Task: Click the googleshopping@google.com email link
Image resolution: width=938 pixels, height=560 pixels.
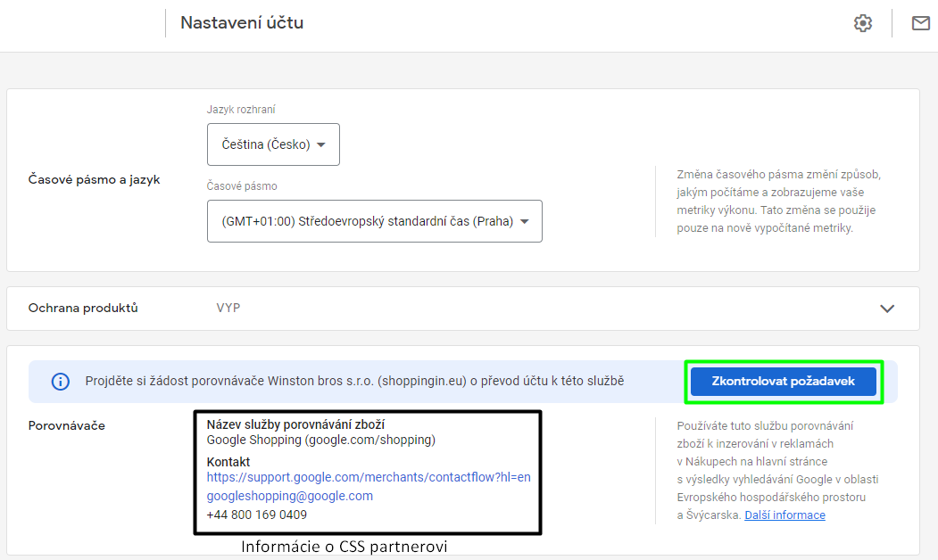Action: 289,496
